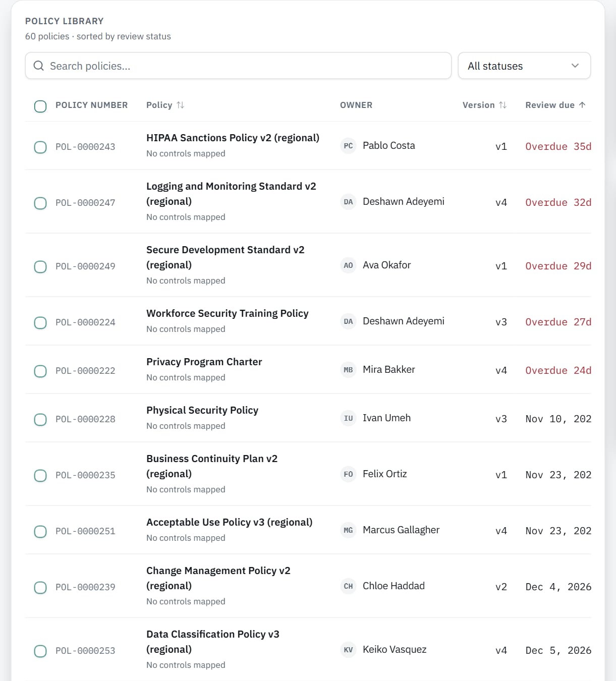
Task: Check the POL-0000251 row checkbox
Action: click(40, 531)
